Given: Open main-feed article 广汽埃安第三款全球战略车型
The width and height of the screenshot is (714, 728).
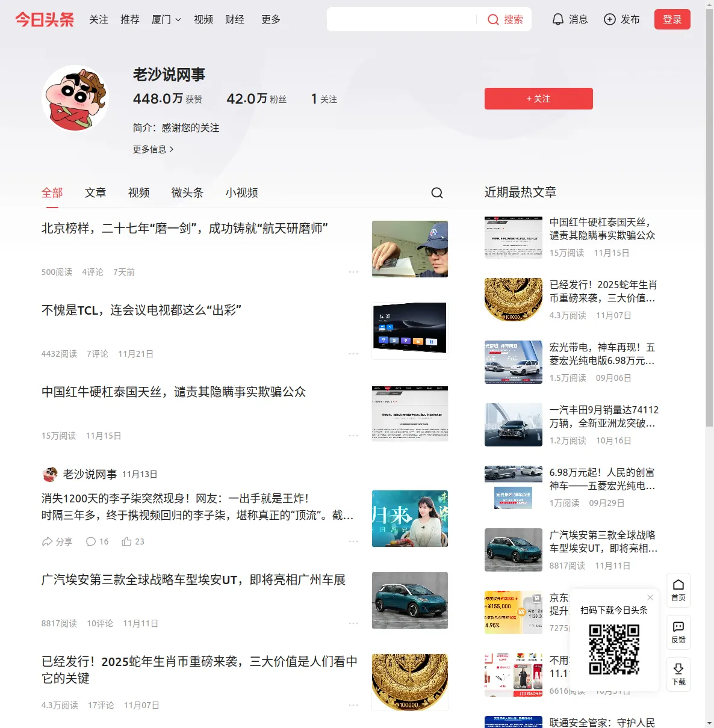Looking at the screenshot, I should (193, 580).
